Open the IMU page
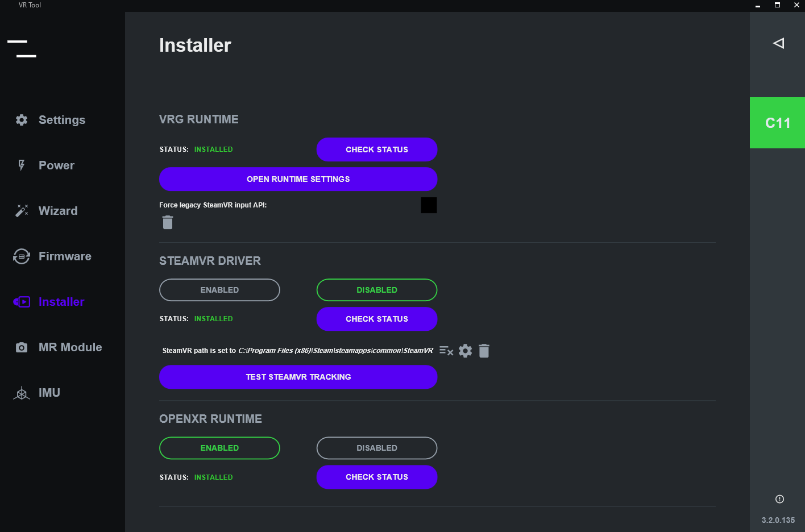Viewport: 805px width, 532px height. 49,393
